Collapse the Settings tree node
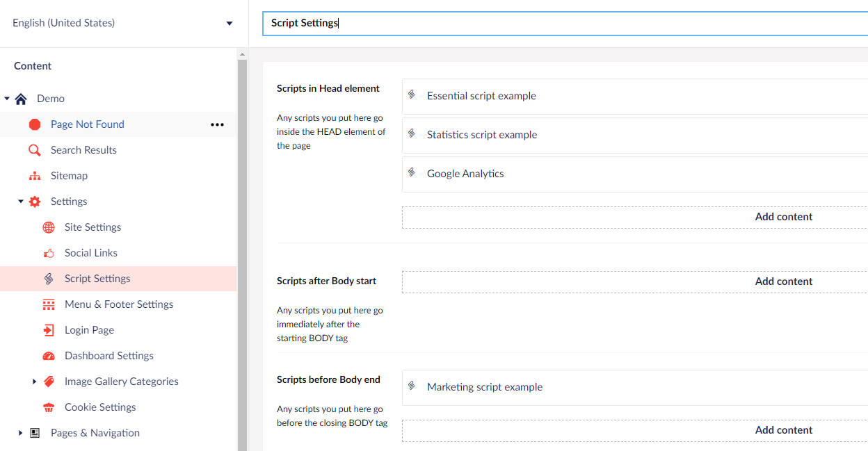 click(x=21, y=202)
